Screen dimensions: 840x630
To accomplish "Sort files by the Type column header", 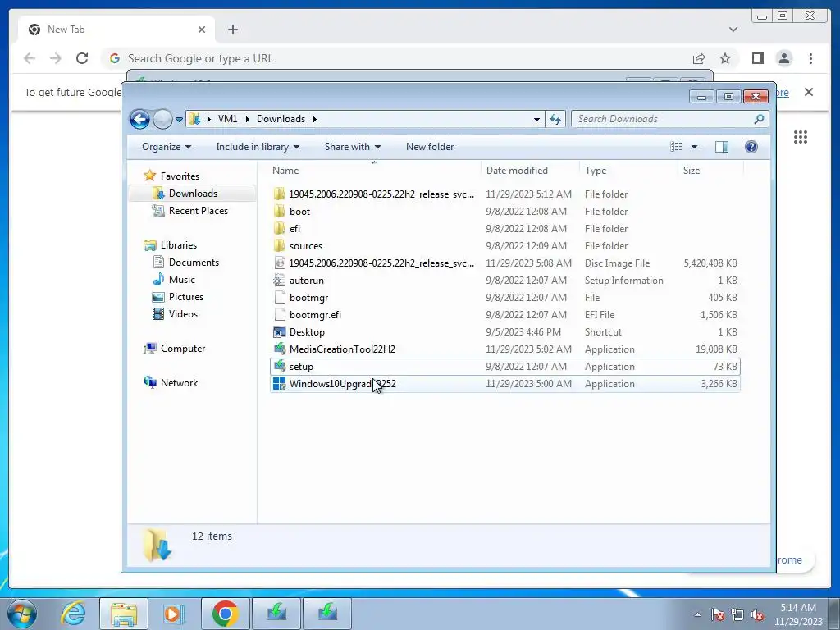I will click(628, 171).
